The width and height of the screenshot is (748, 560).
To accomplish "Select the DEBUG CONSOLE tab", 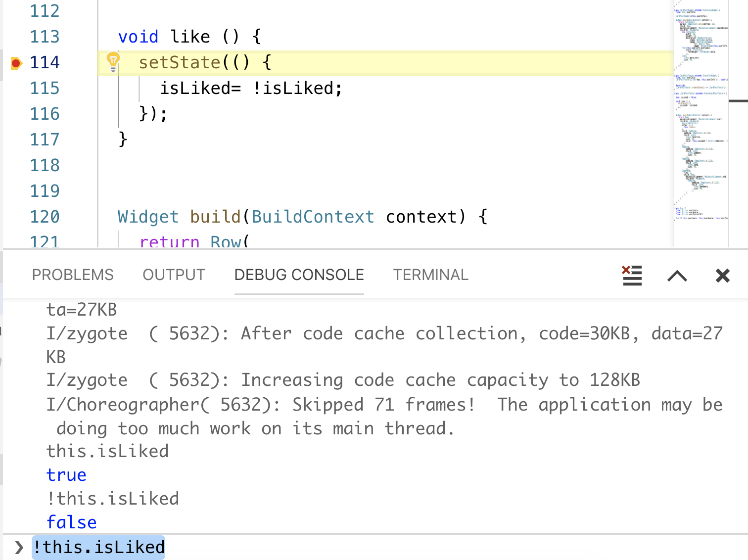I will pyautogui.click(x=299, y=275).
